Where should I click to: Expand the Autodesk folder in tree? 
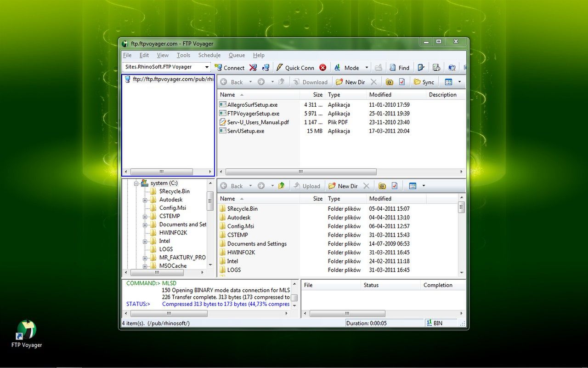pyautogui.click(x=145, y=200)
